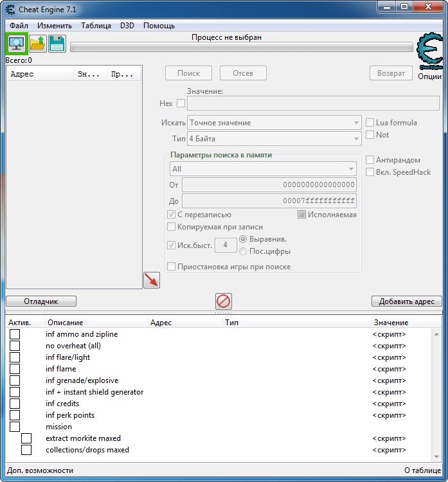Select the Выравнив. radio button

[x=243, y=239]
